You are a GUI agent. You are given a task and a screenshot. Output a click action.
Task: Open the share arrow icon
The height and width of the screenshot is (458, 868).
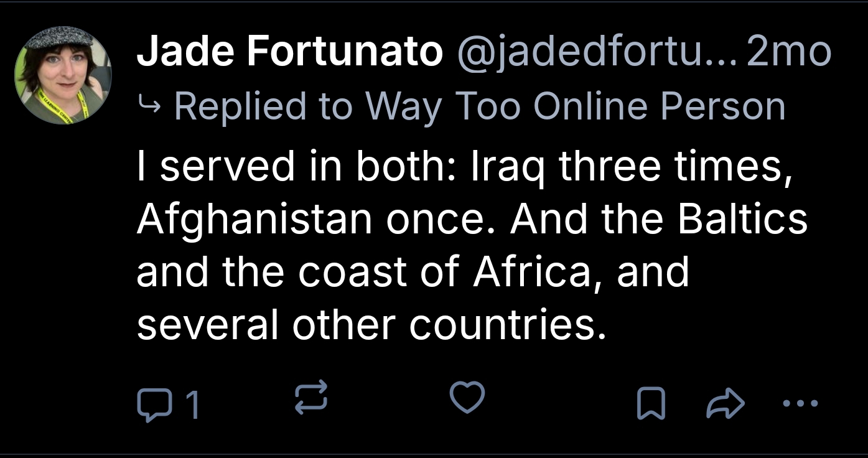726,404
